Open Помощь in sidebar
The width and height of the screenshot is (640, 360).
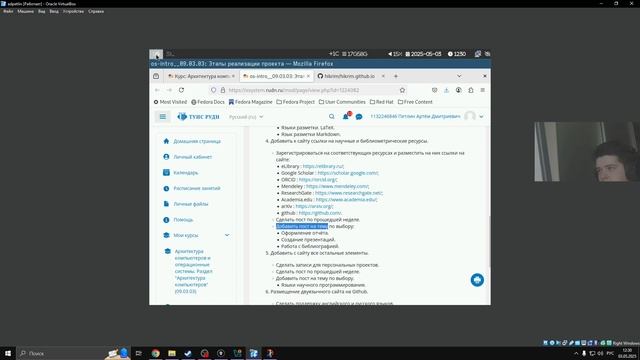pyautogui.click(x=183, y=220)
